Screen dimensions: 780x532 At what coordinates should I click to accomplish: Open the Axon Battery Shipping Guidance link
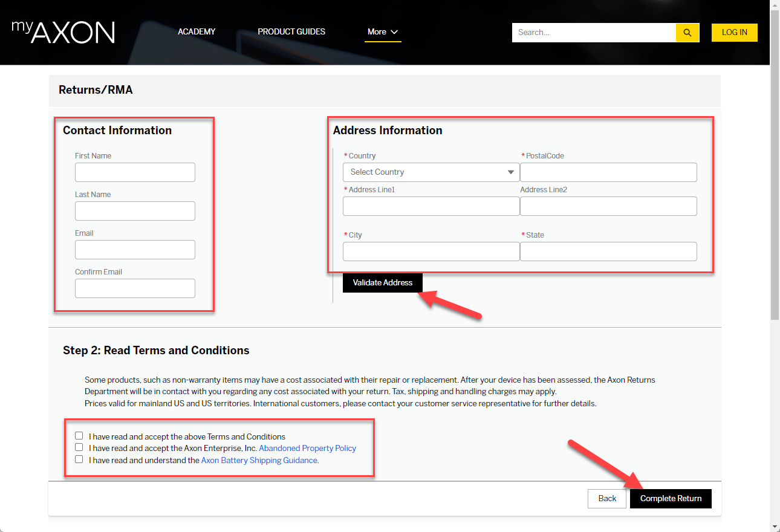[259, 459]
